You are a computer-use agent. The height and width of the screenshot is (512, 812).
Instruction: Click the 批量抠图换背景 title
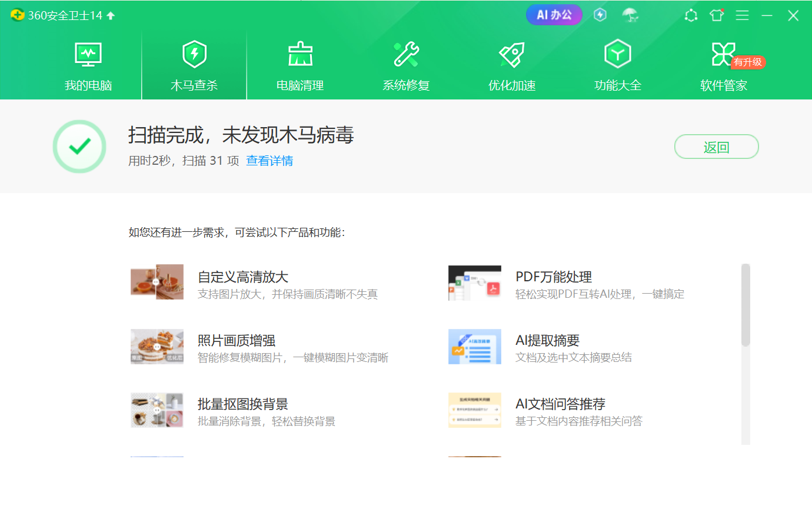[x=243, y=404]
